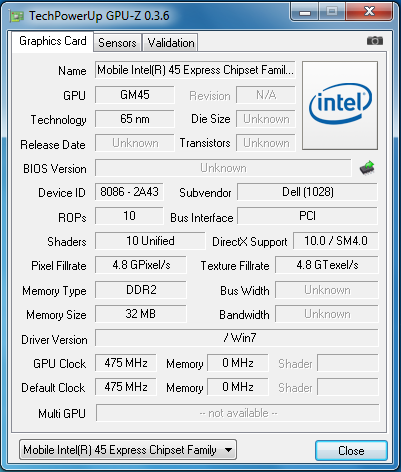Click the Driver Version field
401x472 pixels.
(x=237, y=338)
